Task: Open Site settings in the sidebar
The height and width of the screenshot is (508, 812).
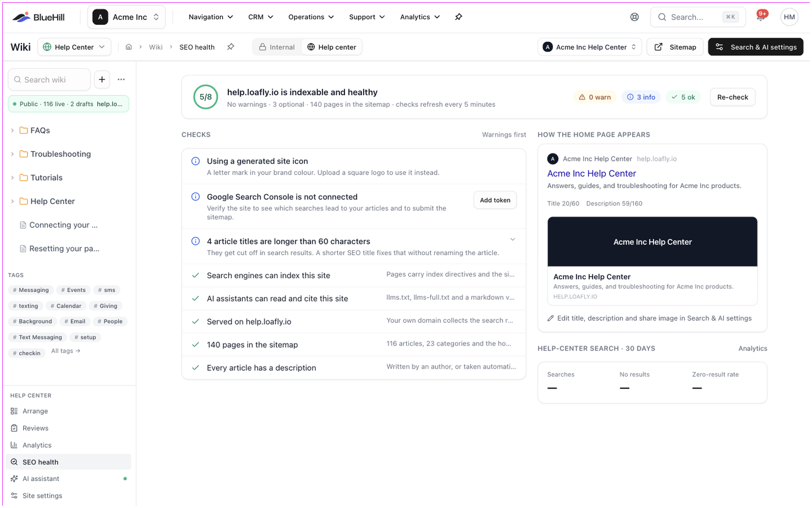Action: tap(68, 496)
